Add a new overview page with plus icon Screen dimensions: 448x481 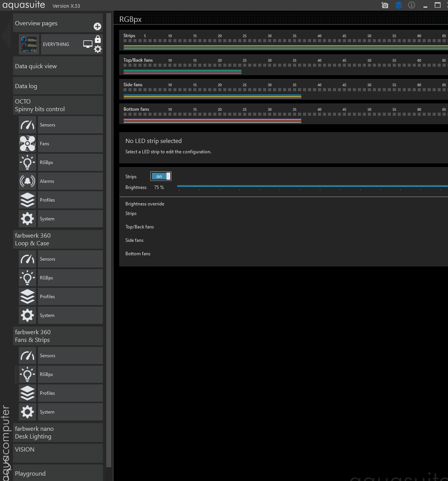pos(97,26)
